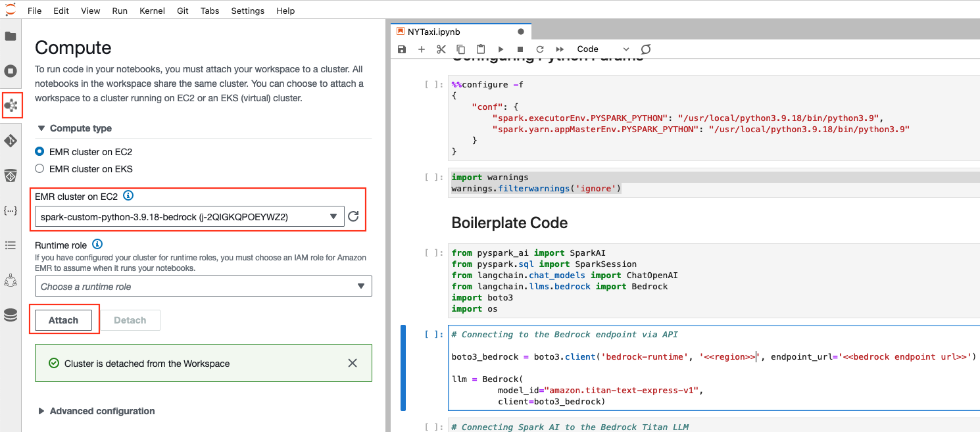Collapse the Compute type section
Viewport: 980px width, 432px height.
point(42,128)
